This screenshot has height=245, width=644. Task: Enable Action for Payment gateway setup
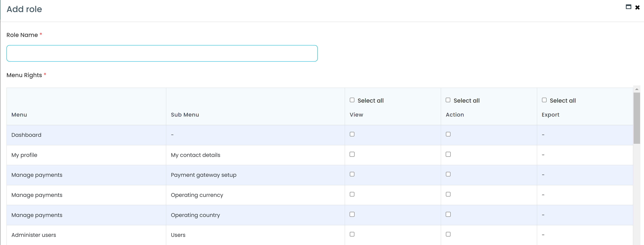448,174
